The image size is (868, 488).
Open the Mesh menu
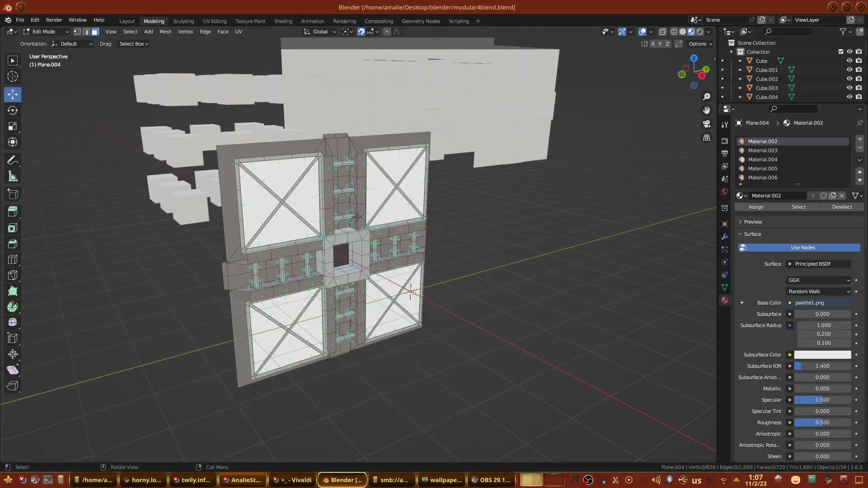tap(165, 32)
